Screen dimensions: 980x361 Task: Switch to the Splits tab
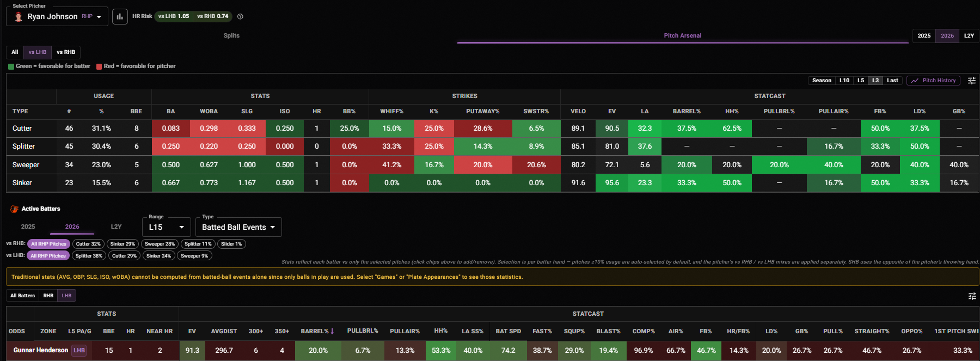[x=231, y=35]
